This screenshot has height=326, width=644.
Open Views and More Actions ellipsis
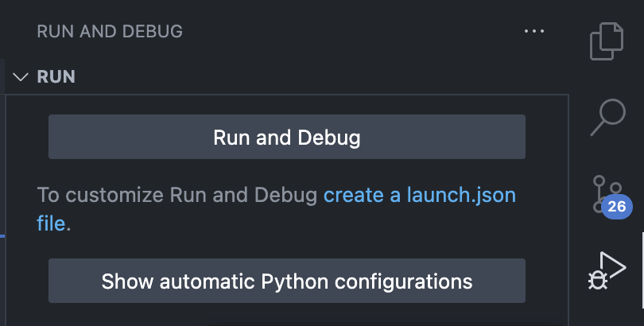coord(534,32)
